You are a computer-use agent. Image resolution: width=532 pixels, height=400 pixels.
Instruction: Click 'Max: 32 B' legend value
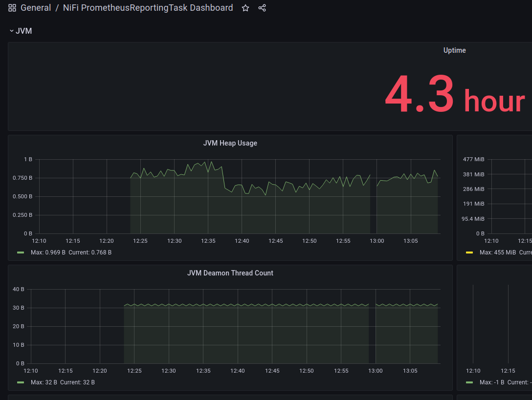coord(44,382)
